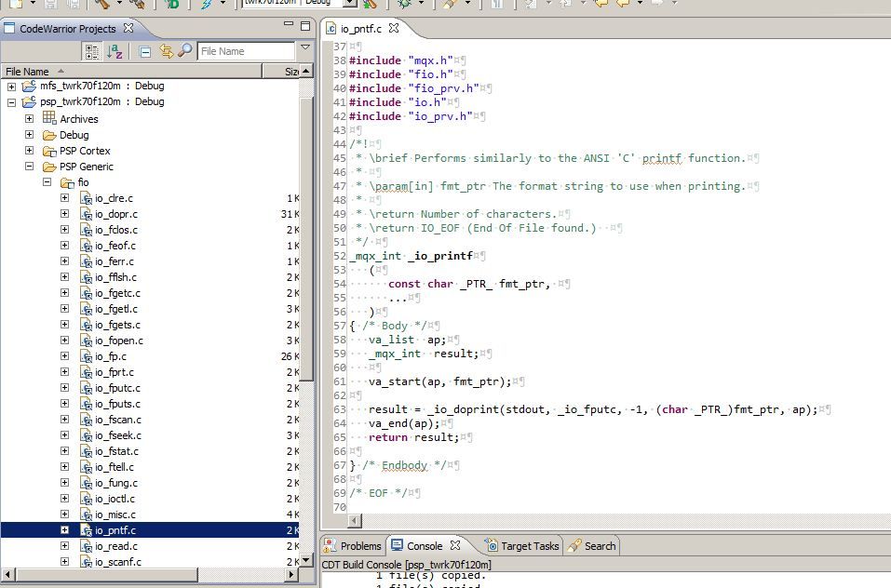Select io_read.c file

click(116, 546)
